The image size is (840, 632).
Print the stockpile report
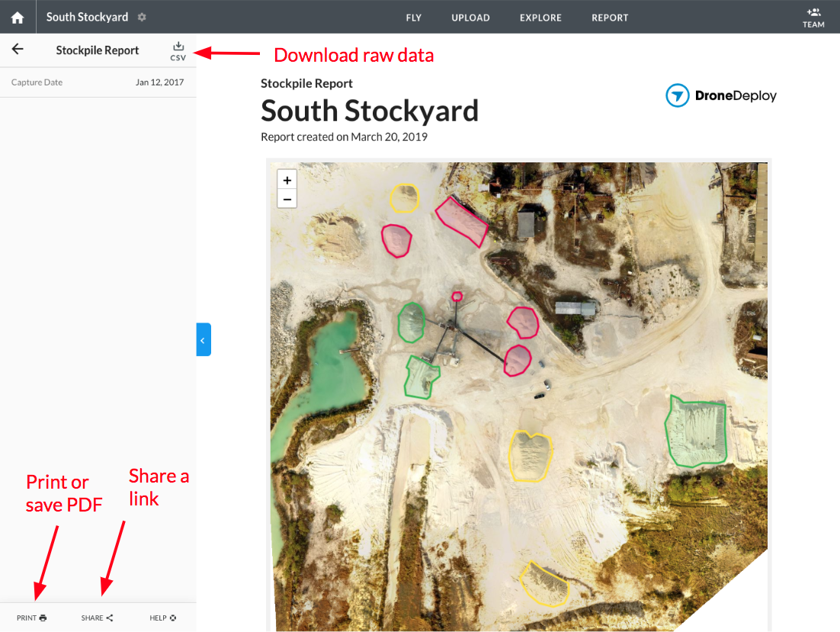[x=31, y=618]
